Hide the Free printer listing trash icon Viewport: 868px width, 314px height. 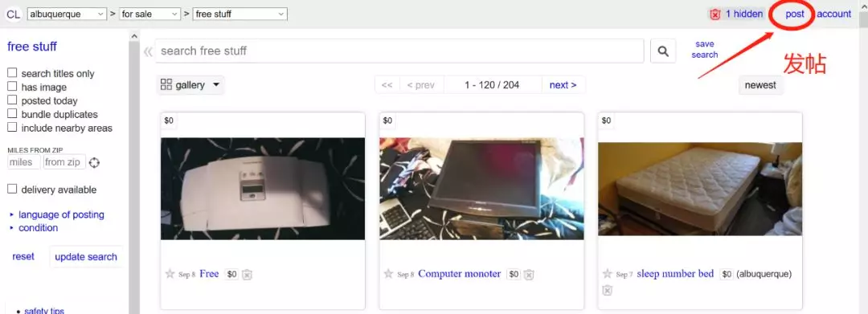point(247,274)
